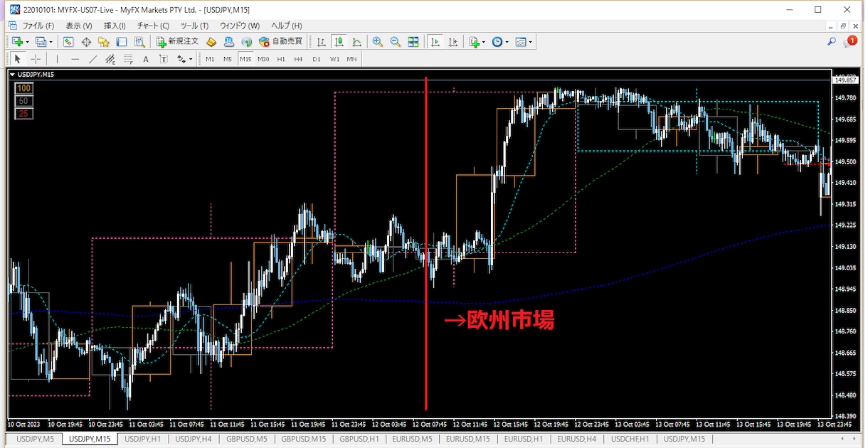The image size is (868, 448).
Task: Open the search magnifier at top right
Action: (831, 42)
